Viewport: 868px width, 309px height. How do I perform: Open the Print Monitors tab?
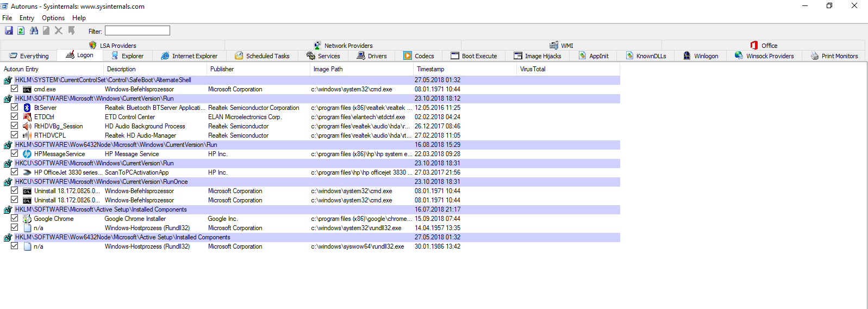(x=834, y=56)
